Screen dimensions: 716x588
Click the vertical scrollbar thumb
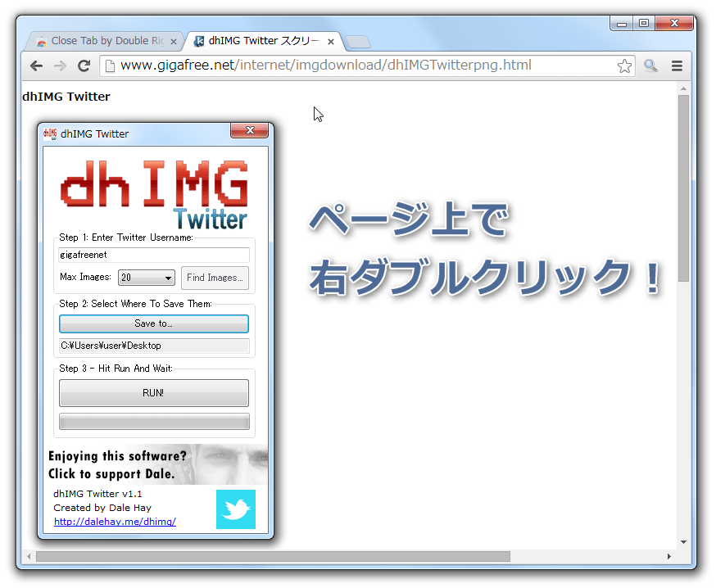[x=683, y=188]
